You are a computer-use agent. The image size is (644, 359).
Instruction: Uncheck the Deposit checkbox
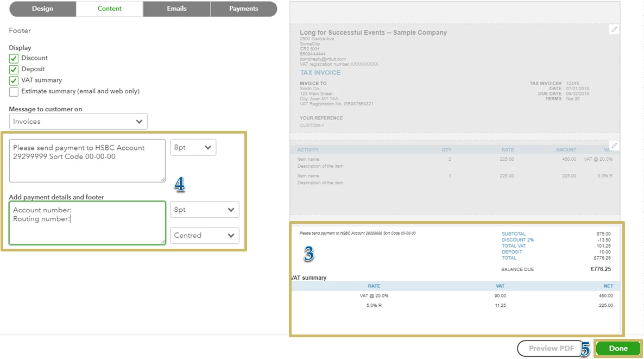pyautogui.click(x=14, y=70)
